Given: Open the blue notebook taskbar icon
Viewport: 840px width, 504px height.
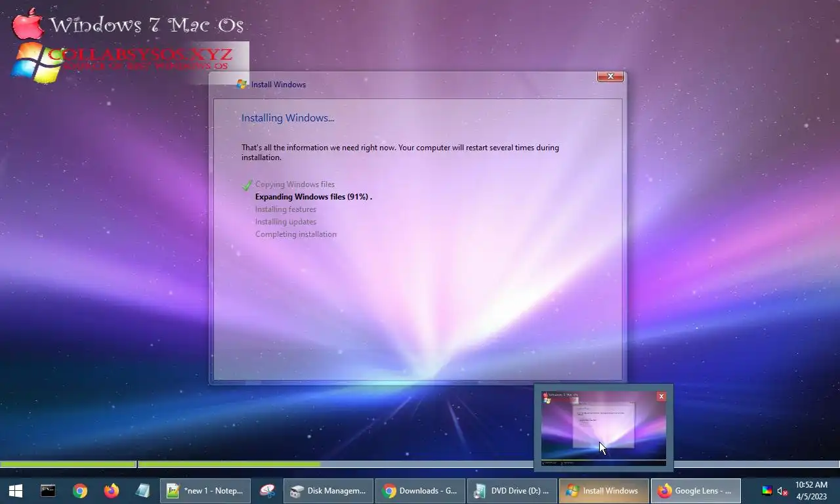Looking at the screenshot, I should pos(142,491).
